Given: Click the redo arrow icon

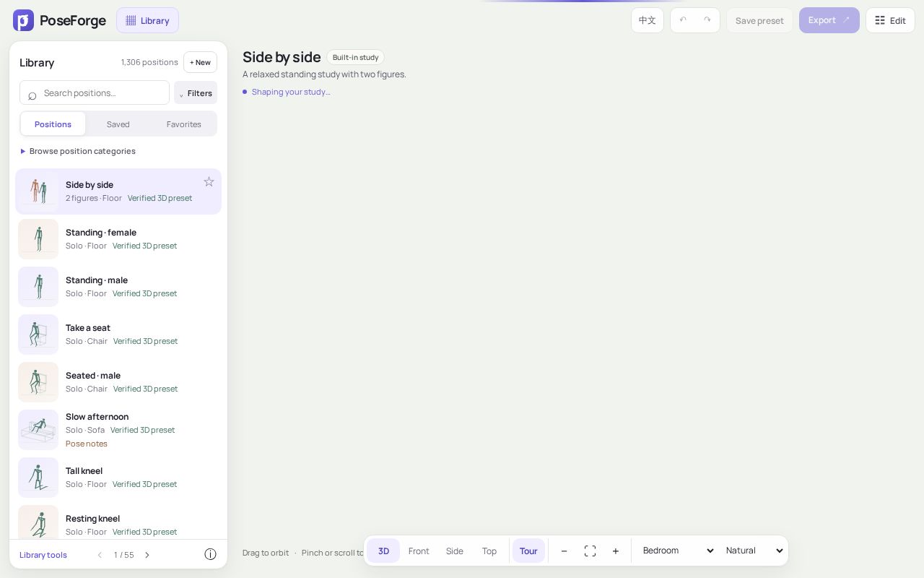Looking at the screenshot, I should pos(707,20).
